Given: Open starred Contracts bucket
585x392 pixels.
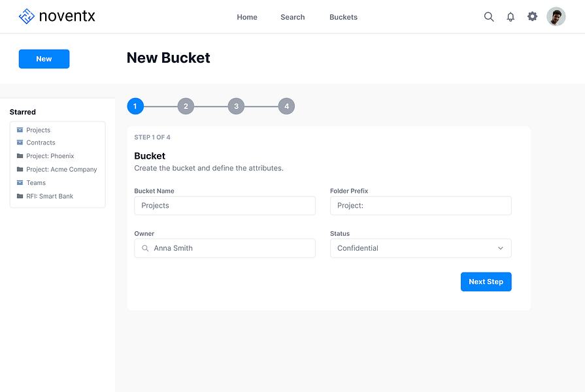Looking at the screenshot, I should [41, 142].
